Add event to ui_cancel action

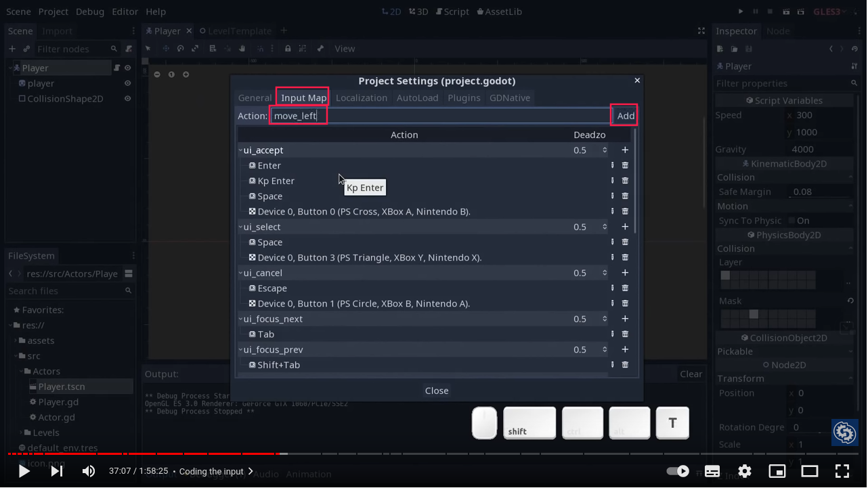(x=625, y=273)
